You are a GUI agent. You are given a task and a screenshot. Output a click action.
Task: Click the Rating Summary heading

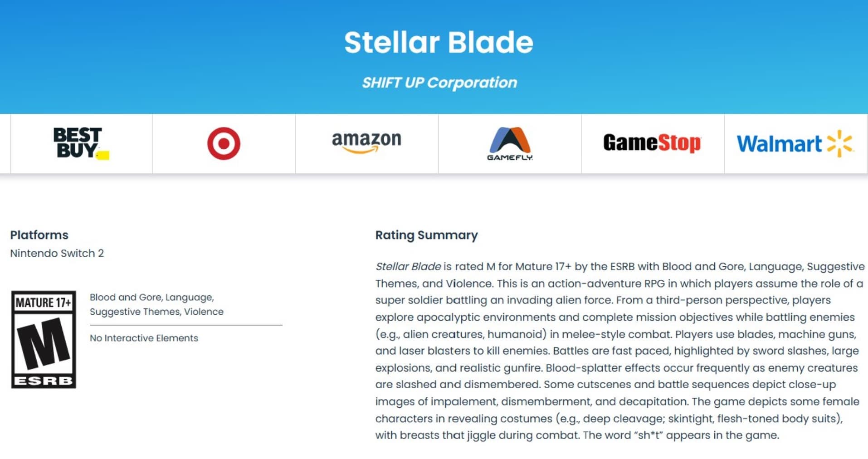[x=426, y=235]
